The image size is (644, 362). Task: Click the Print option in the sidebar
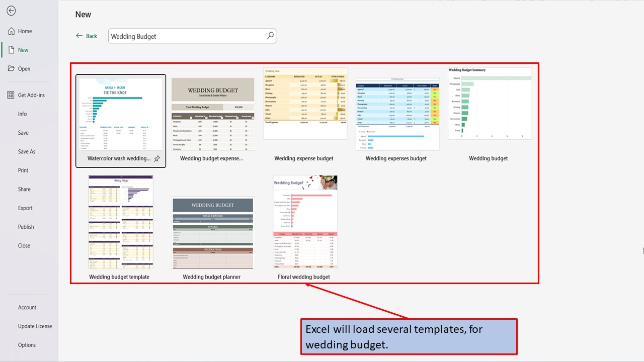22,170
